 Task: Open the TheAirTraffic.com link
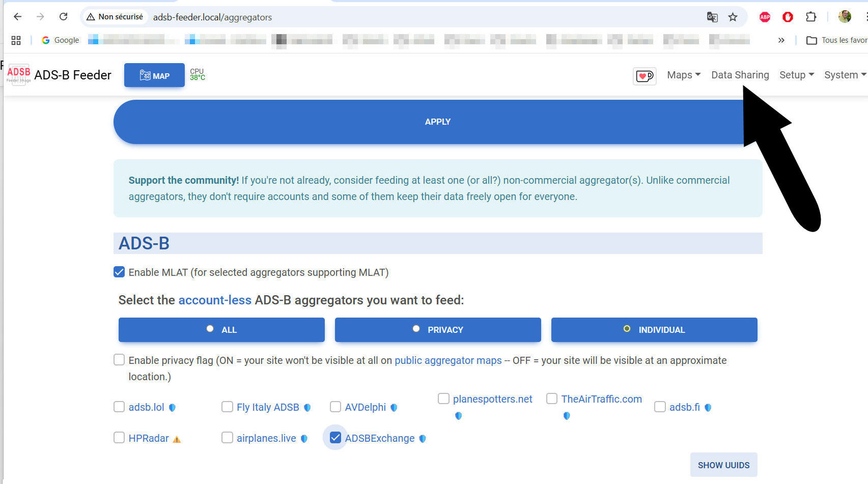602,399
